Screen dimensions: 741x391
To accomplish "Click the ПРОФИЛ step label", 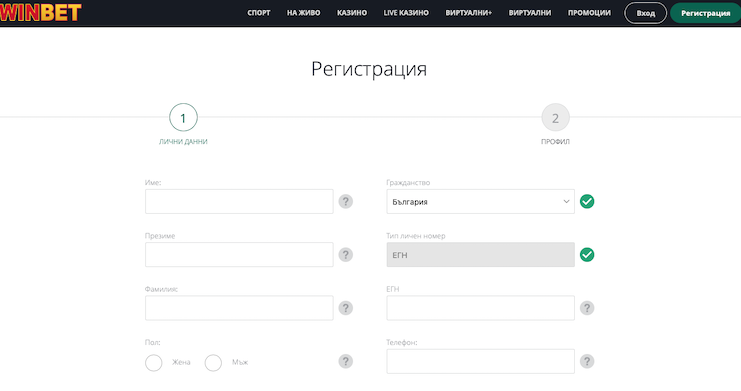I will click(555, 141).
